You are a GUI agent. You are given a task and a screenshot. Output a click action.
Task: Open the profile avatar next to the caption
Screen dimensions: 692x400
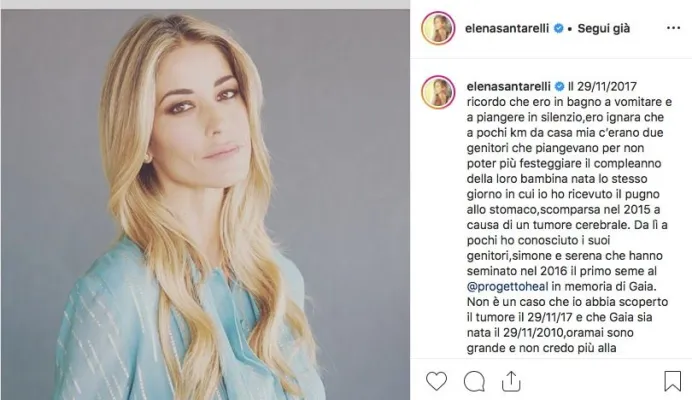pyautogui.click(x=438, y=92)
